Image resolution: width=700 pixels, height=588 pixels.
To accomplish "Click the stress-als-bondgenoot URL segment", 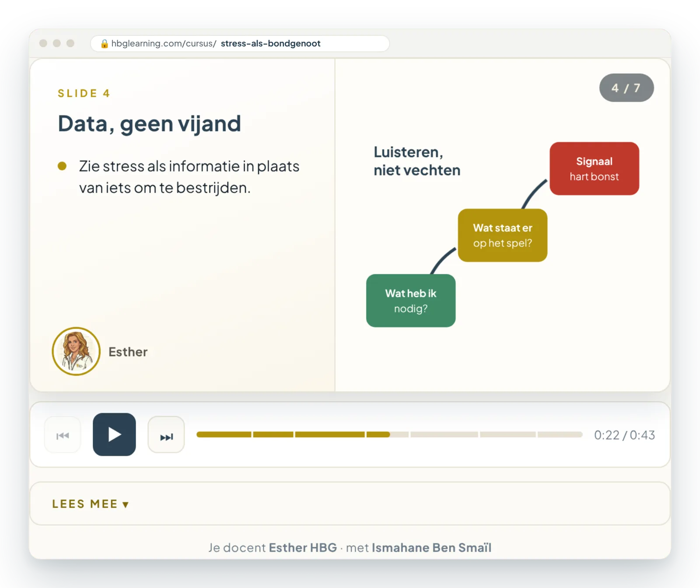I will click(x=270, y=44).
